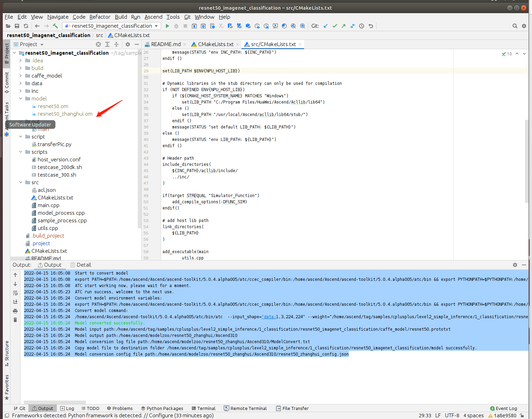Switch to the README.md editor tab
The width and height of the screenshot is (532, 419).
(x=166, y=44)
